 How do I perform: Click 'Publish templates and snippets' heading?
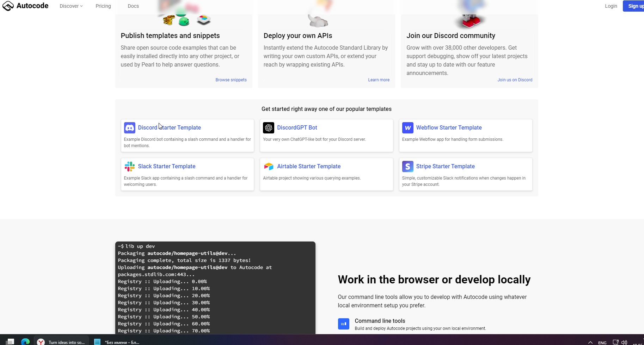pos(170,36)
